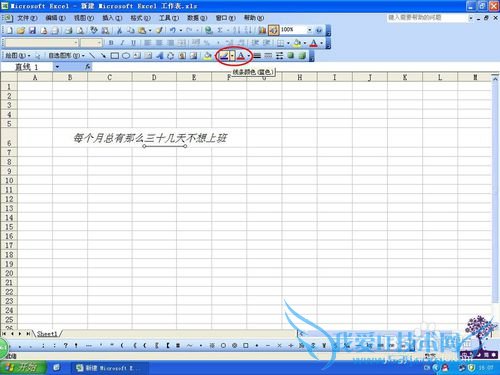Open Print Preview from the toolbar
This screenshot has height=375, width=500.
(80, 30)
